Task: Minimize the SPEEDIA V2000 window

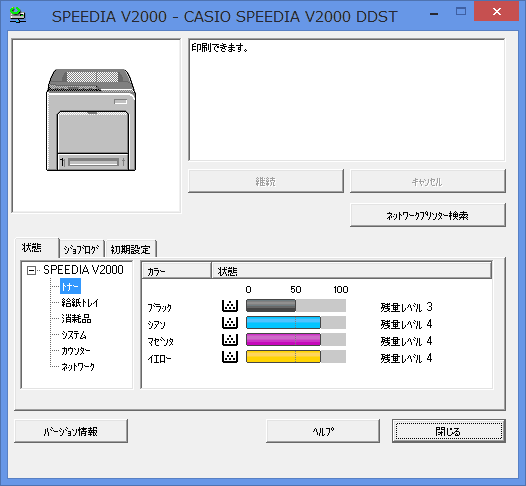Action: (434, 13)
